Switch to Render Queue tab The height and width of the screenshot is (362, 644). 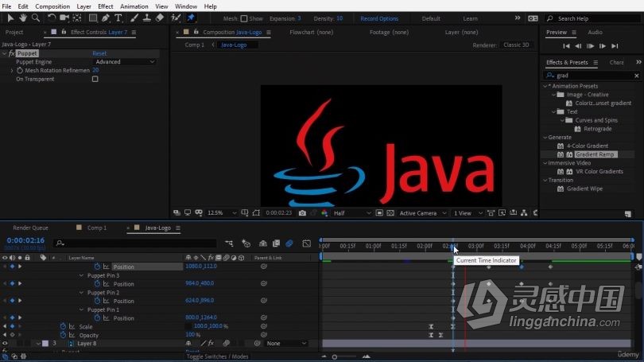point(30,228)
